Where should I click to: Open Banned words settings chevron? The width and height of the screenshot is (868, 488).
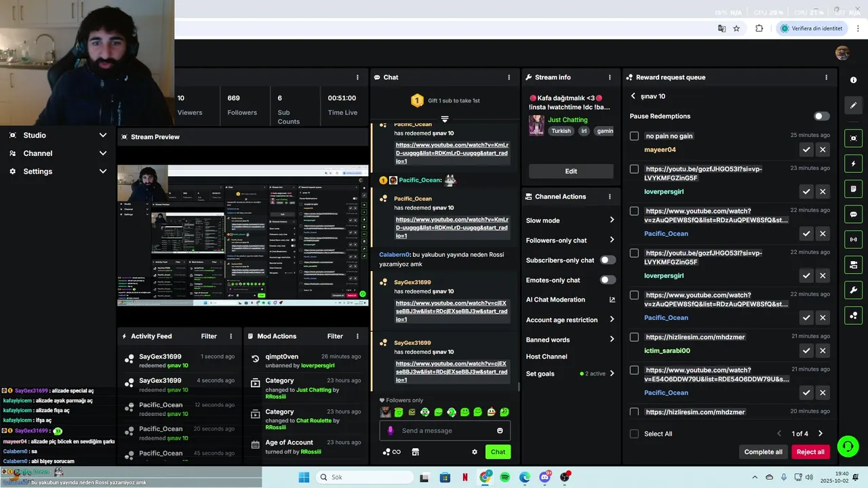(612, 339)
